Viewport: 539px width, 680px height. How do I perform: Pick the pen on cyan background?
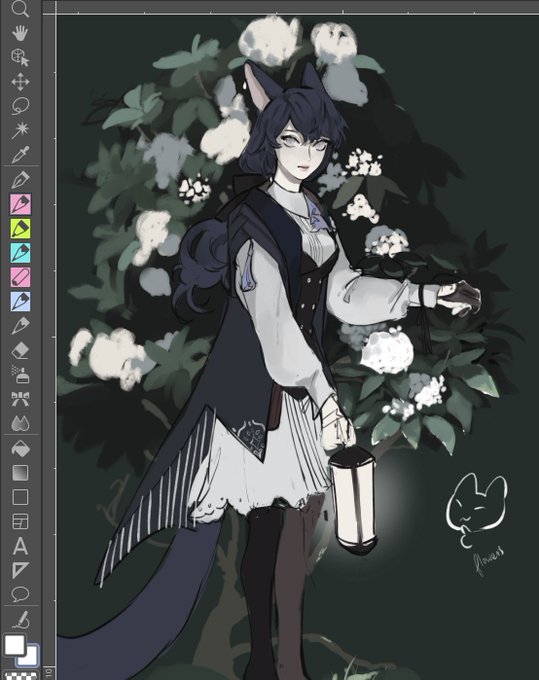pos(20,253)
